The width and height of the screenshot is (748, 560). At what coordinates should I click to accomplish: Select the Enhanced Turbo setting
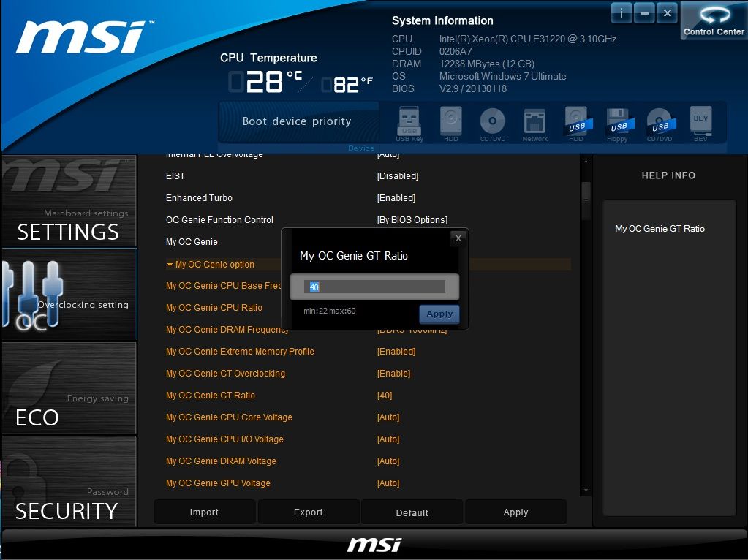pos(199,198)
